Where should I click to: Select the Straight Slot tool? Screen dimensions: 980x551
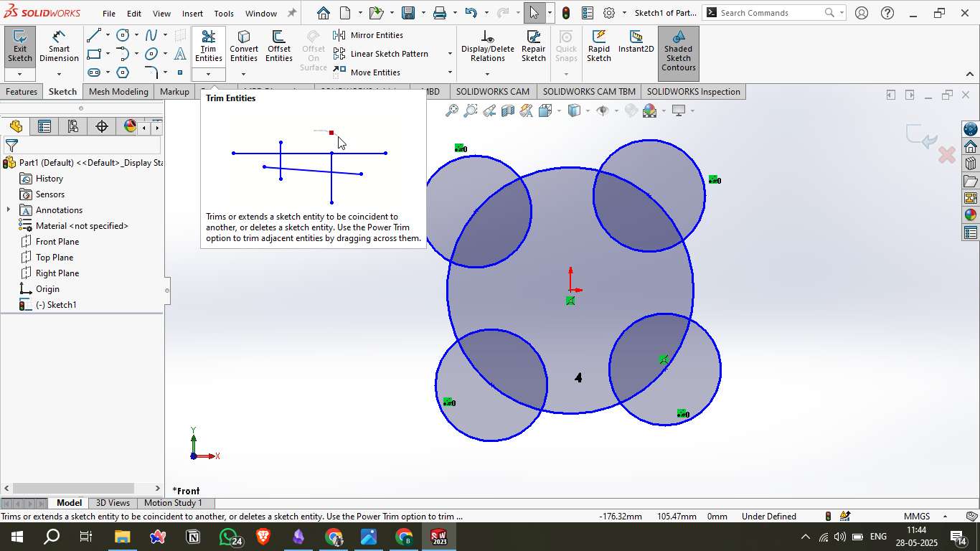[93, 72]
